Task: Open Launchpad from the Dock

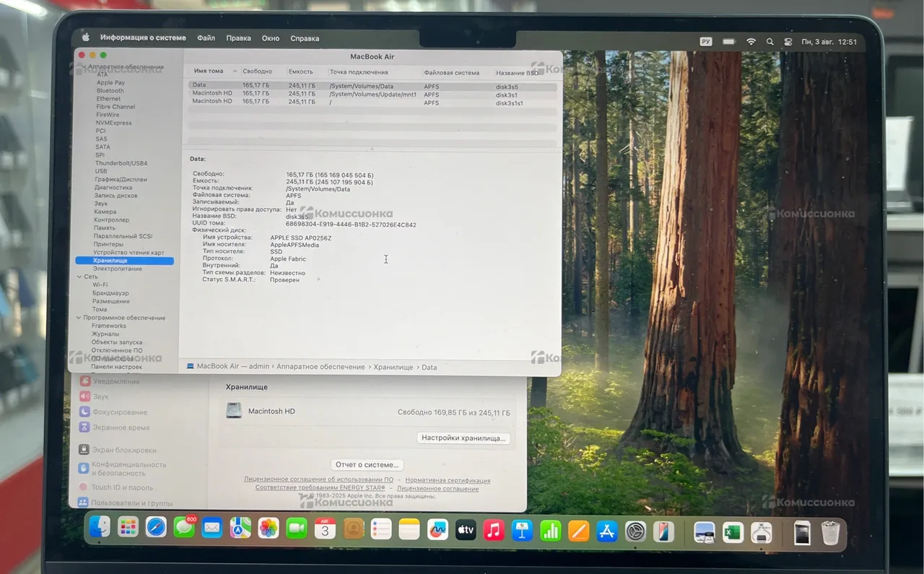Action: coord(128,529)
